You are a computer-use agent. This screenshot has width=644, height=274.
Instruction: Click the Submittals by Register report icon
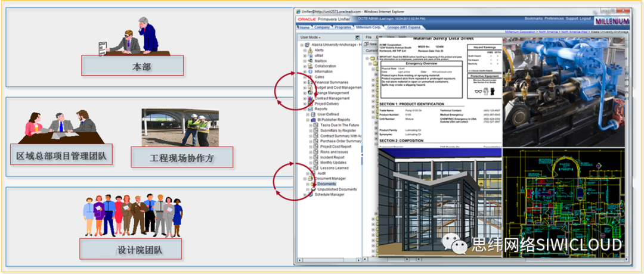point(316,130)
